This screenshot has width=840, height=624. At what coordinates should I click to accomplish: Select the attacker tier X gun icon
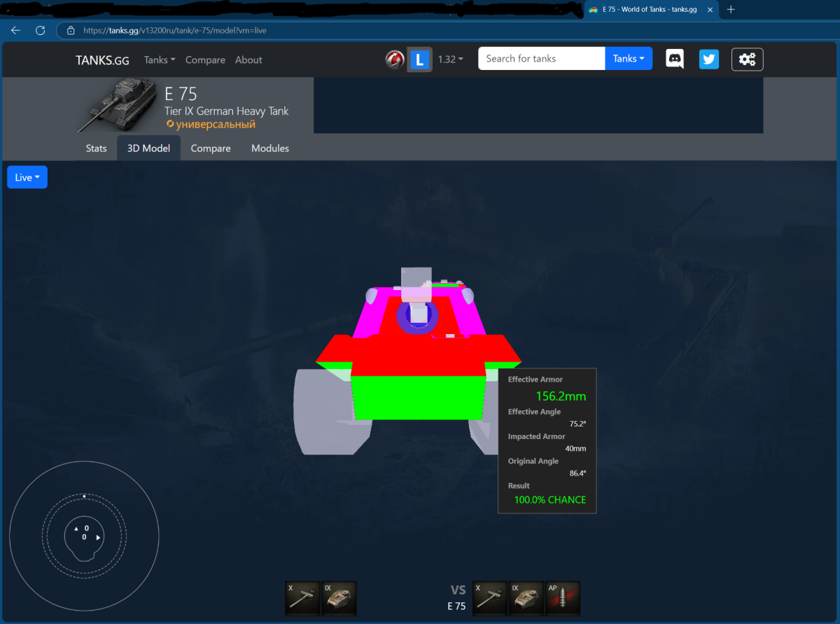(489, 597)
